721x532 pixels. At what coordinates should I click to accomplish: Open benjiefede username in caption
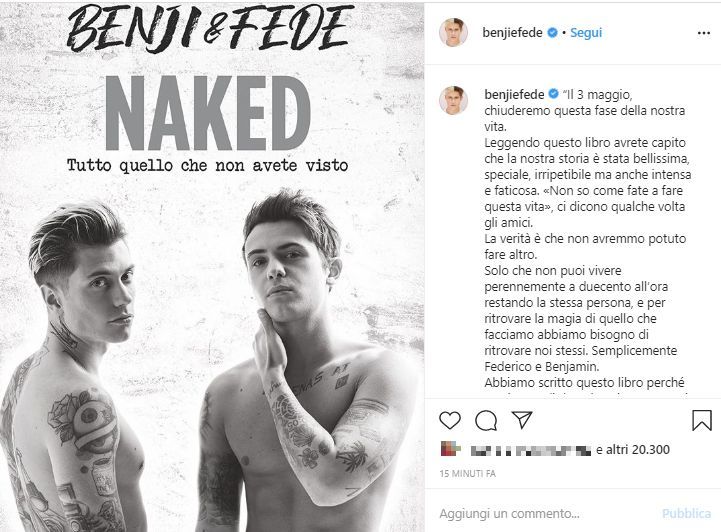pos(514,94)
